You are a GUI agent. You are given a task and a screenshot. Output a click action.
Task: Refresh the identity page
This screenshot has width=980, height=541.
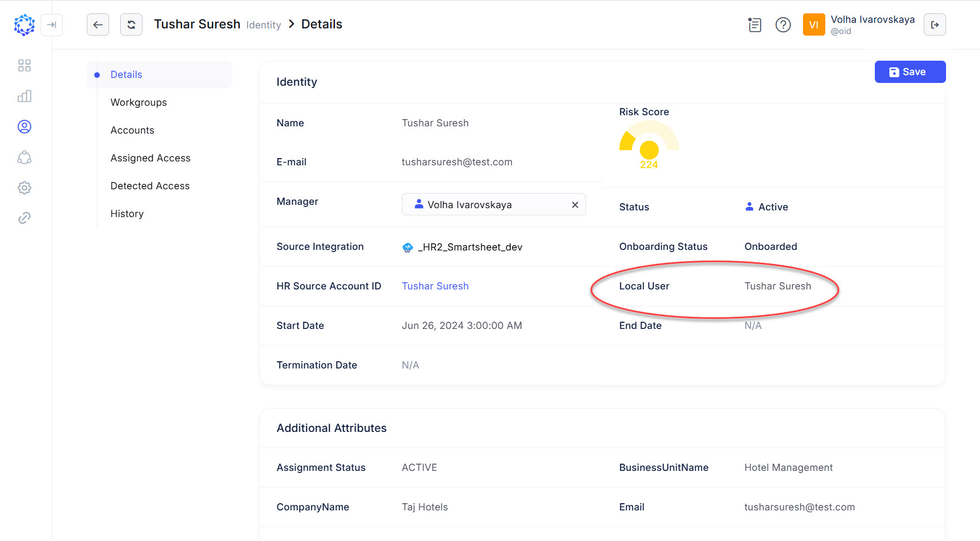[x=131, y=24]
